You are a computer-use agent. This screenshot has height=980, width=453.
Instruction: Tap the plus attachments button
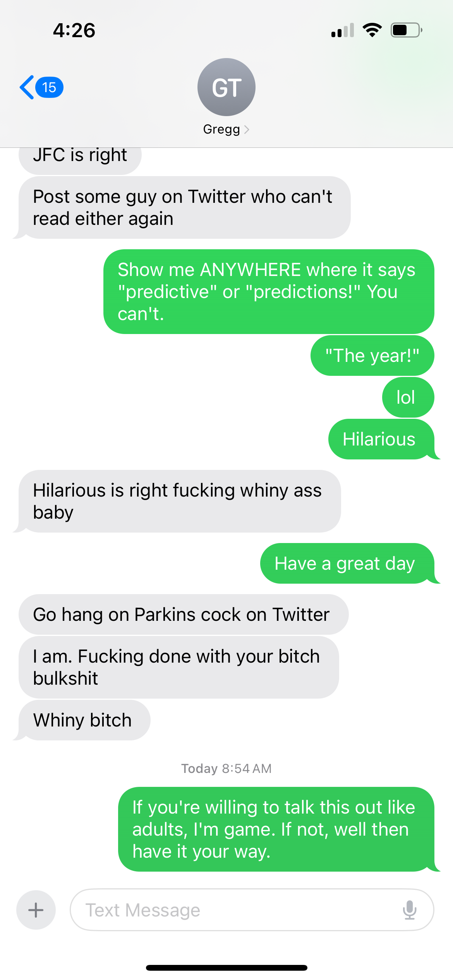36,910
